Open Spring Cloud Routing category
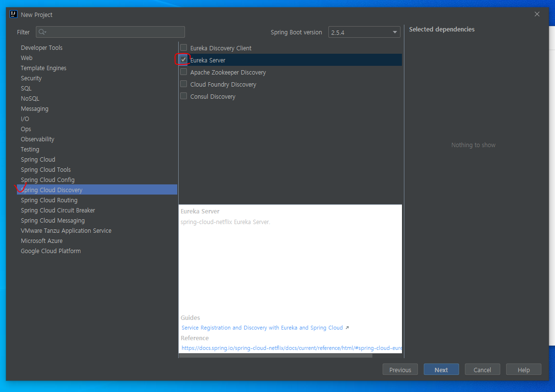Screen dimensions: 555x392 49,200
